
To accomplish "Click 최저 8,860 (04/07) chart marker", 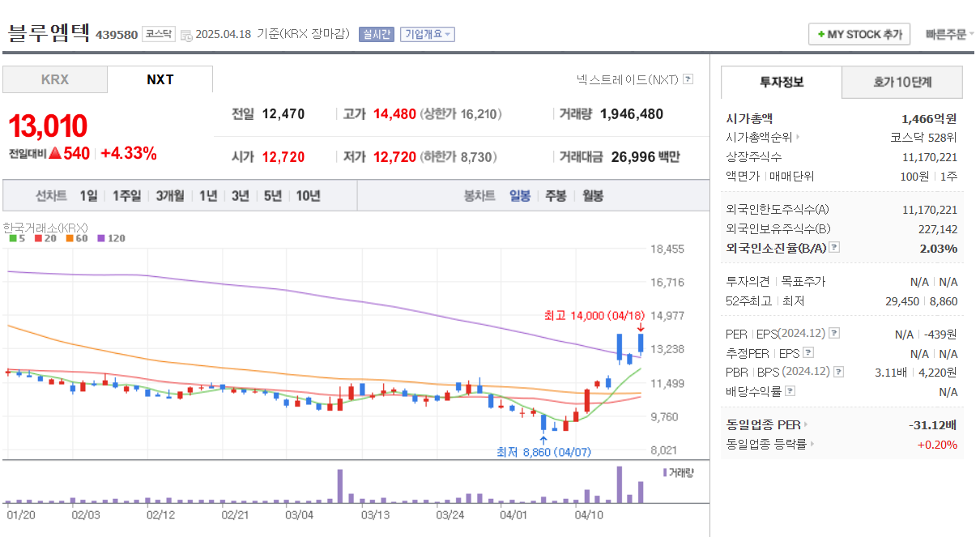I will pyautogui.click(x=543, y=452).
